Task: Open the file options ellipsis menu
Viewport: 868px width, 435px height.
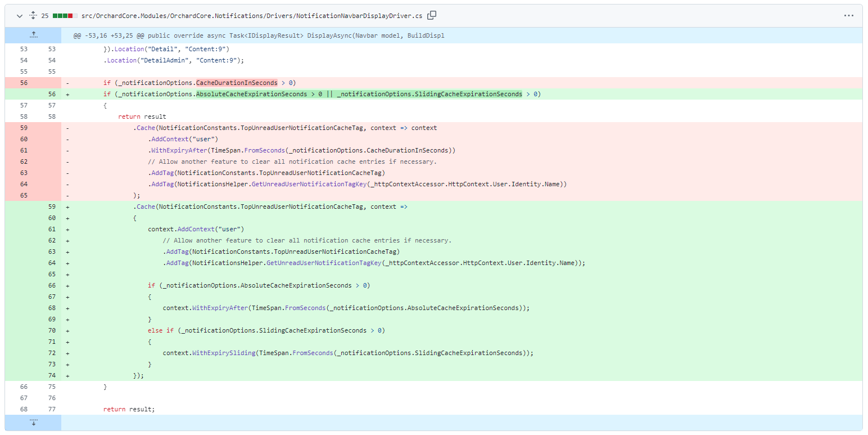Action: click(849, 16)
